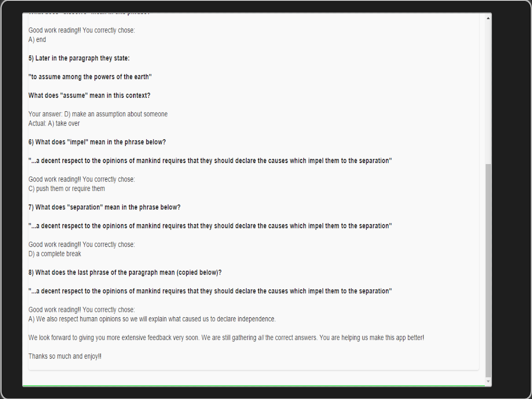Click answer 'A) We also respect human opinions'
The height and width of the screenshot is (399, 532).
point(152,319)
